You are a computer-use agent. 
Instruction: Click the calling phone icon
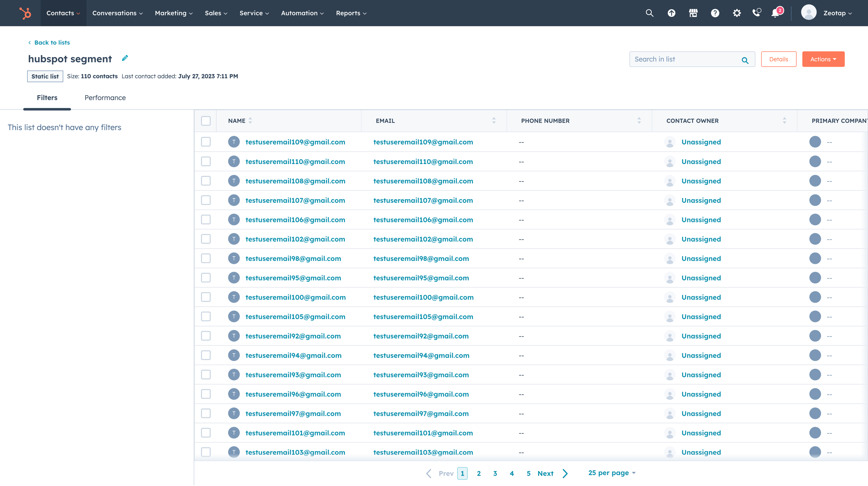point(757,13)
